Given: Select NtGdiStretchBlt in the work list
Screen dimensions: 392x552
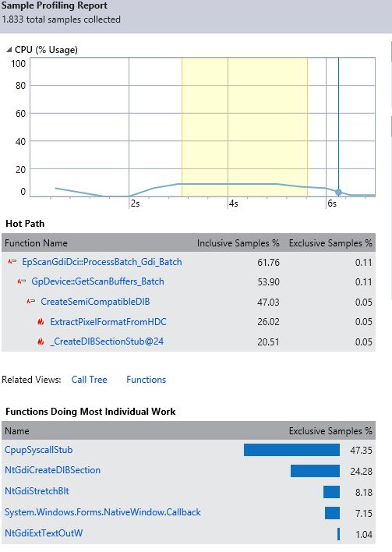Looking at the screenshot, I should pyautogui.click(x=37, y=491).
